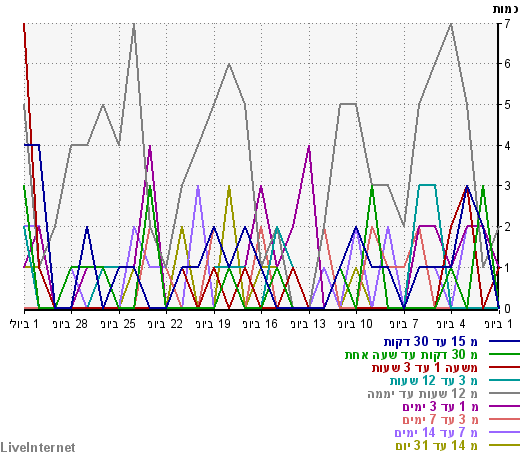The image size is (520, 457).
Task: Click y-axis tick value 7
Action: 507,24
